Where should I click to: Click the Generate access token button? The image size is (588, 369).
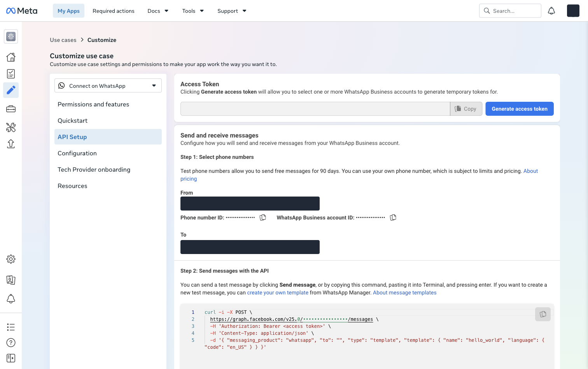(x=520, y=109)
